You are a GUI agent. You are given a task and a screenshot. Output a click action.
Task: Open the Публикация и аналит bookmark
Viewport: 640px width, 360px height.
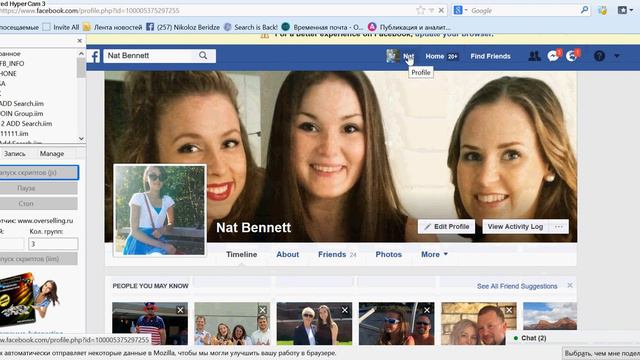[409, 27]
